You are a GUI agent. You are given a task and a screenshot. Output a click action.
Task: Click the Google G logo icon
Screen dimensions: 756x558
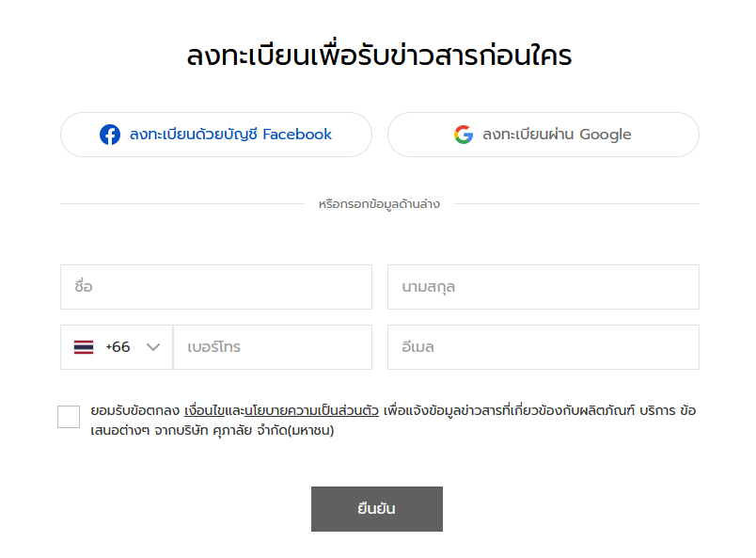click(464, 135)
